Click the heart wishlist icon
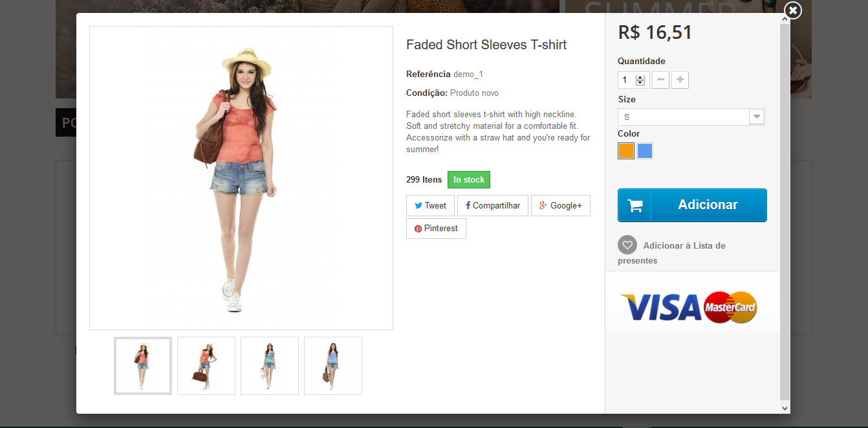 (x=627, y=245)
